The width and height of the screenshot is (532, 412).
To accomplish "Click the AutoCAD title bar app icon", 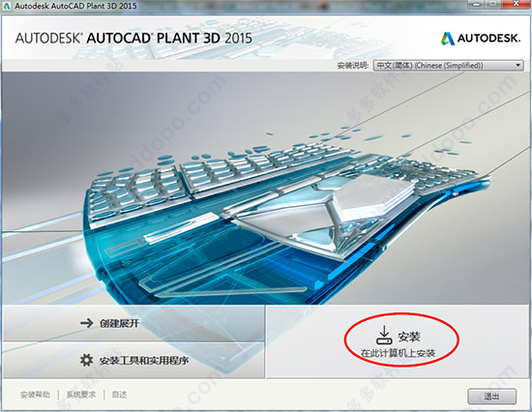I will tap(7, 6).
